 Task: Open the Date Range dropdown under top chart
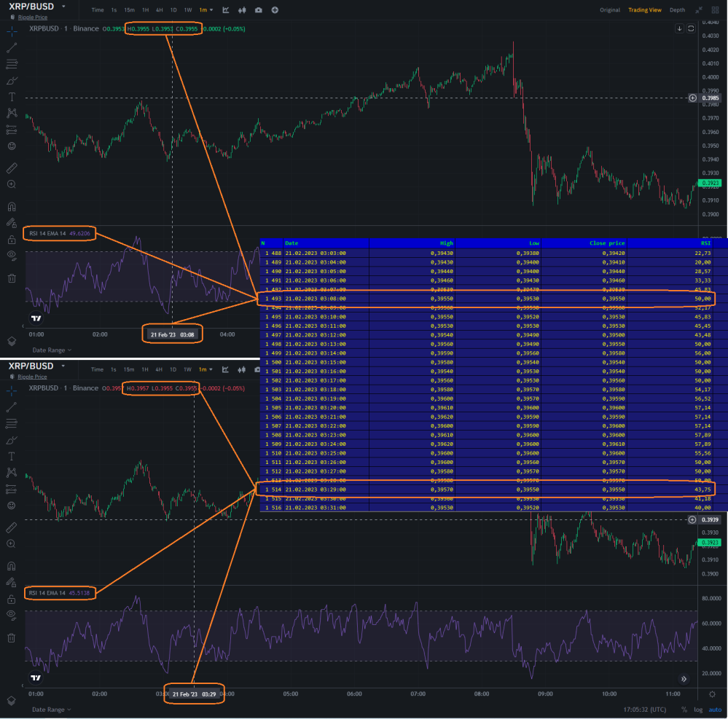tap(52, 350)
